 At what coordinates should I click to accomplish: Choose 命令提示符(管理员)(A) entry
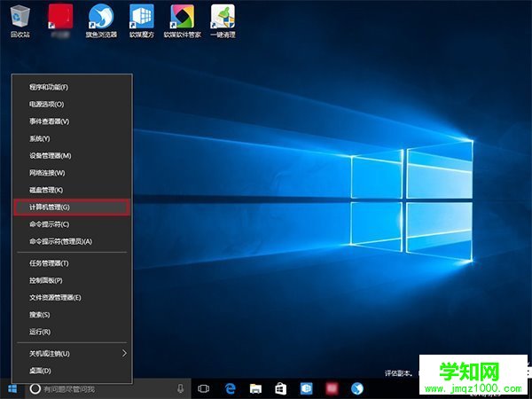tap(72, 241)
